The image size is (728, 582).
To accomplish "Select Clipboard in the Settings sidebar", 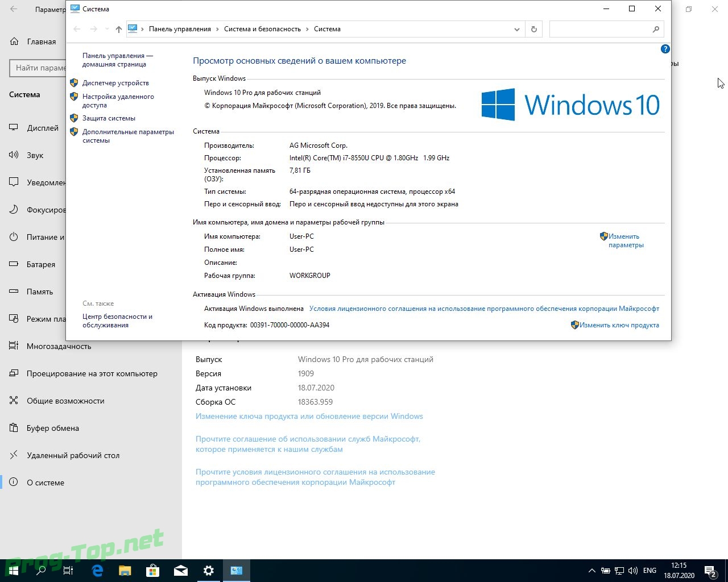I will pyautogui.click(x=52, y=428).
